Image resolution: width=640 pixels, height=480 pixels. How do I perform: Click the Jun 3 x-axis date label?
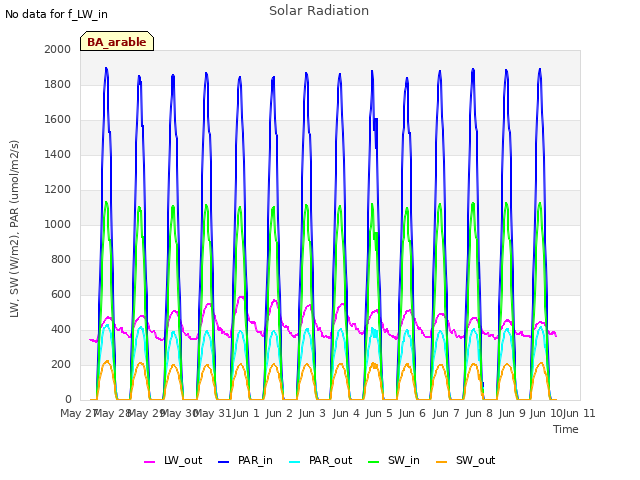pyautogui.click(x=312, y=413)
